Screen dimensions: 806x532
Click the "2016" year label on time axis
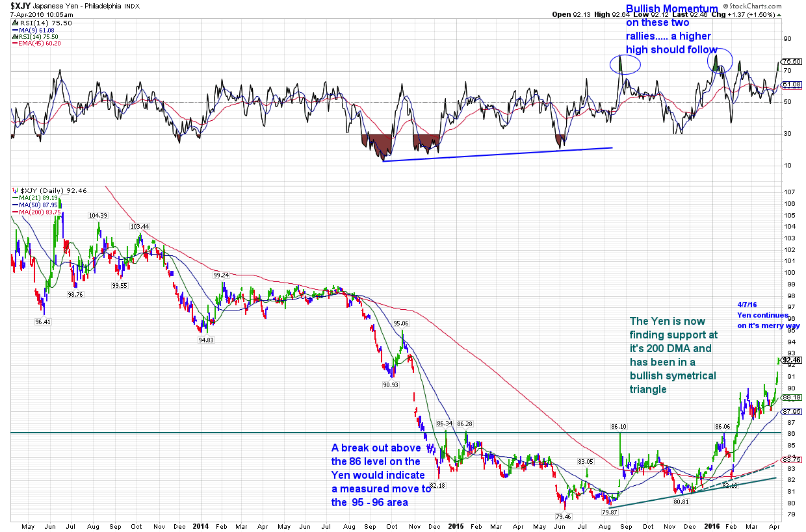[712, 527]
